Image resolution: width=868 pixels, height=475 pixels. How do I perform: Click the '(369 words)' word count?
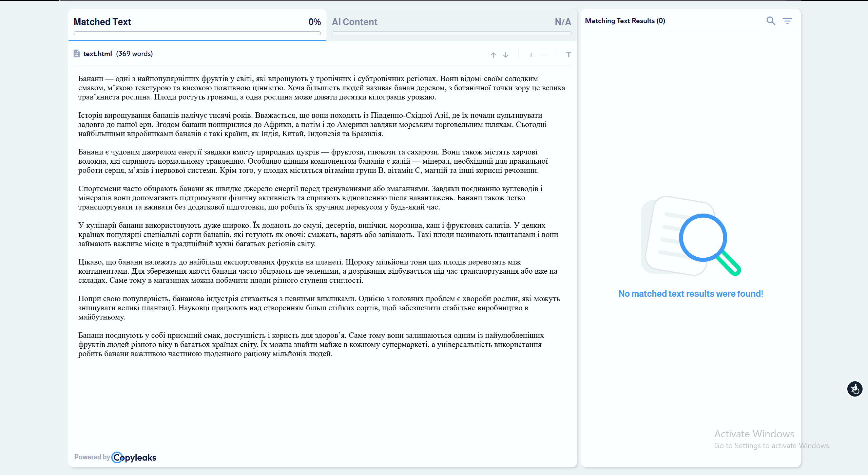coord(134,54)
